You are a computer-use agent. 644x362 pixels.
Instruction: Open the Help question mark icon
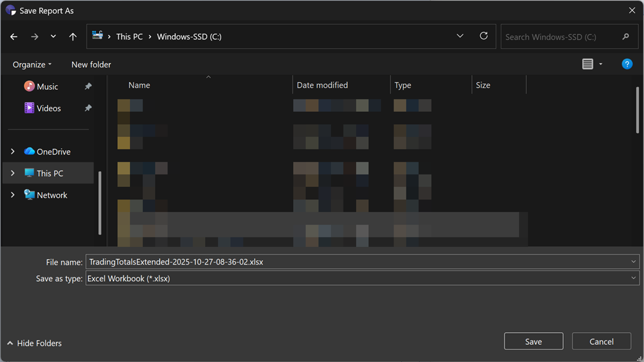pyautogui.click(x=627, y=64)
